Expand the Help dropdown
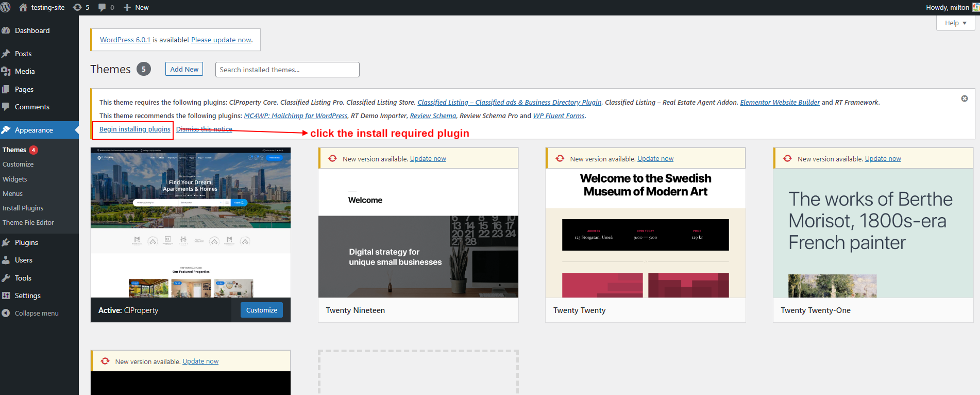 (x=956, y=23)
